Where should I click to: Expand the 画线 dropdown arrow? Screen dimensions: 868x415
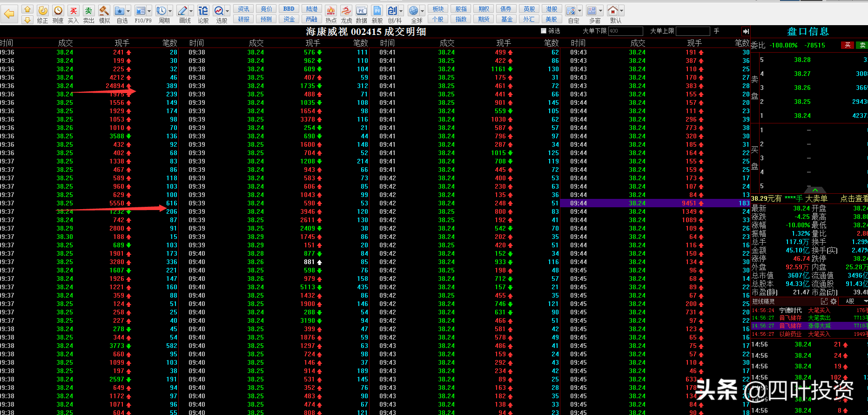click(x=191, y=11)
